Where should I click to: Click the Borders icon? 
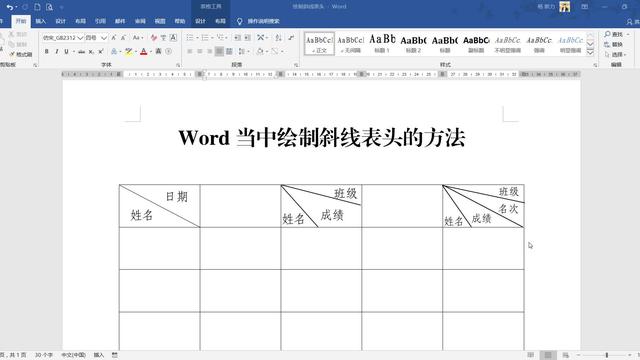coord(275,51)
